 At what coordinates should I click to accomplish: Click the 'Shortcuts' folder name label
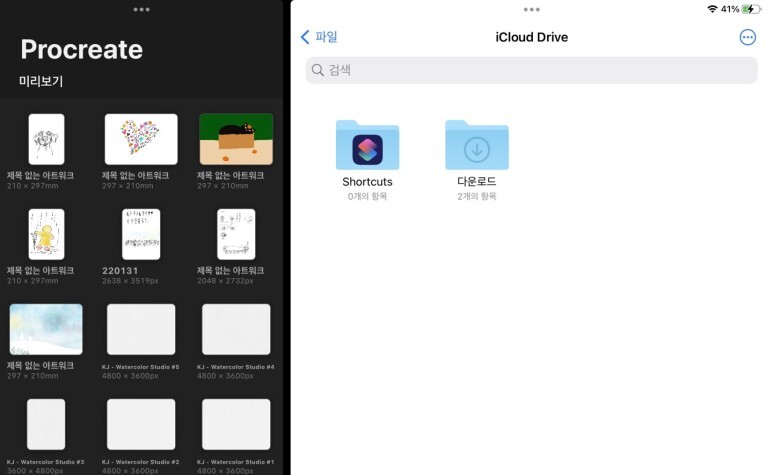pyautogui.click(x=367, y=182)
